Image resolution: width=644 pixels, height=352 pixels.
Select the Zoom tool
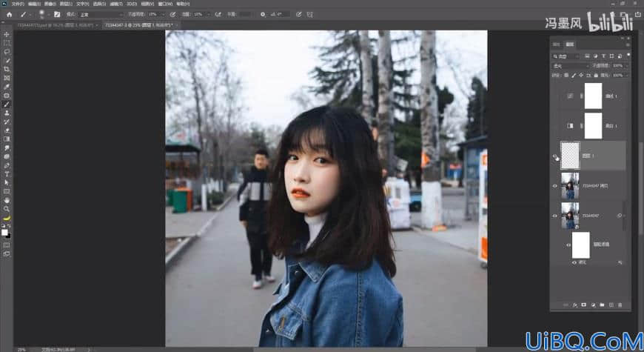pyautogui.click(x=7, y=209)
